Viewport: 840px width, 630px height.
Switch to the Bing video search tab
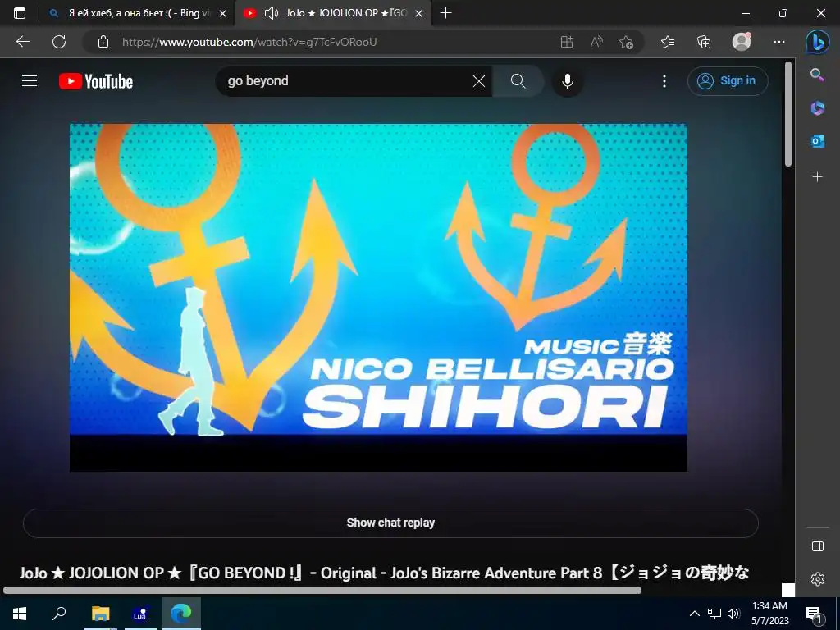(138, 13)
